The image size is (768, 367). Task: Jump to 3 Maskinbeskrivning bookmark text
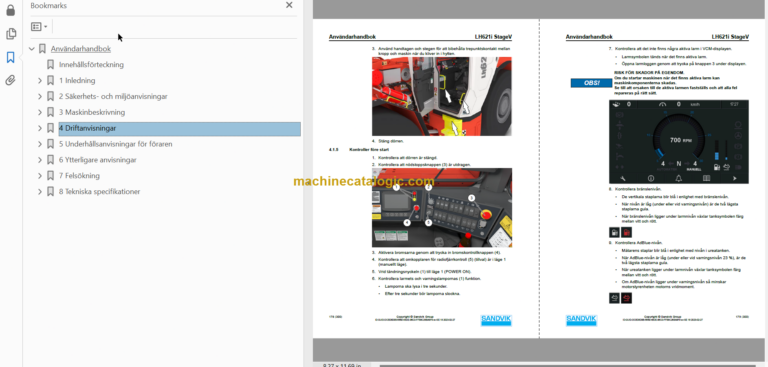(92, 112)
